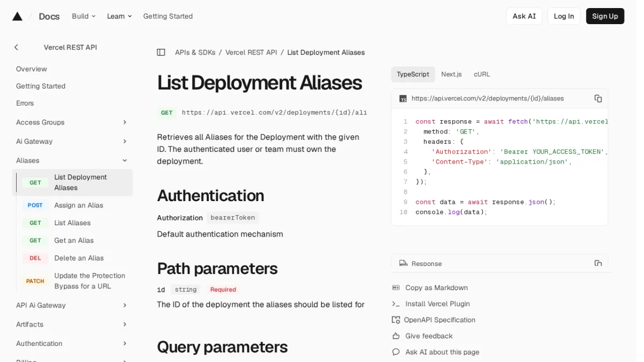This screenshot has height=362, width=644.
Task: Click URL in the code block header
Action: (x=487, y=99)
